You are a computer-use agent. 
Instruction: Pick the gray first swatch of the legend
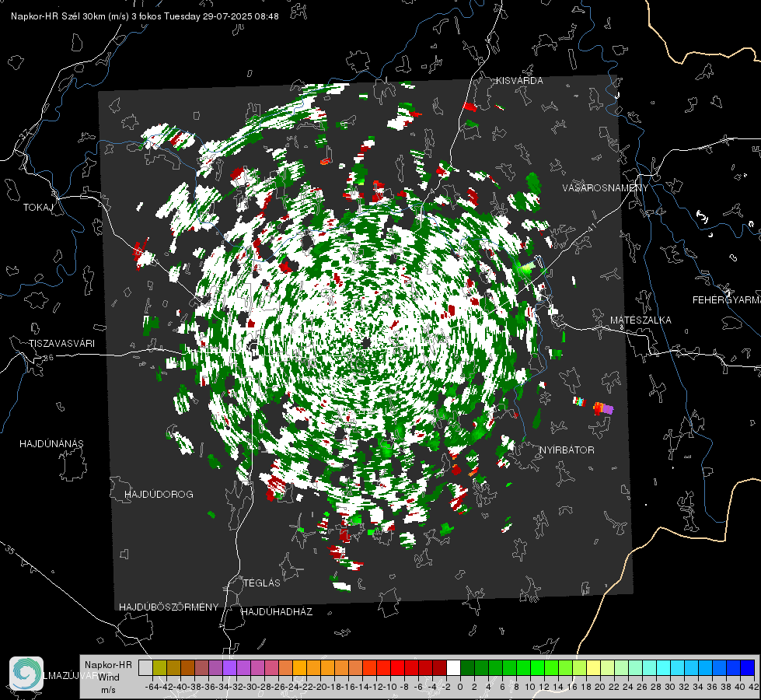coord(145,667)
